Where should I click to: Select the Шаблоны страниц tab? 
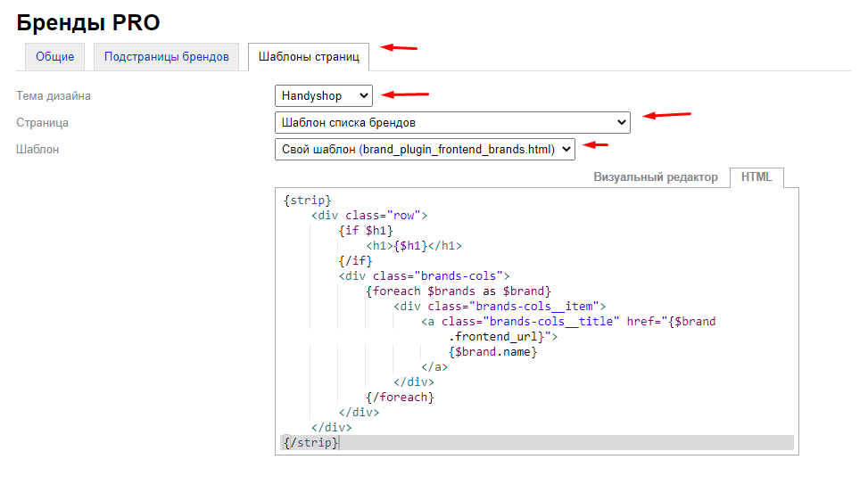(308, 57)
